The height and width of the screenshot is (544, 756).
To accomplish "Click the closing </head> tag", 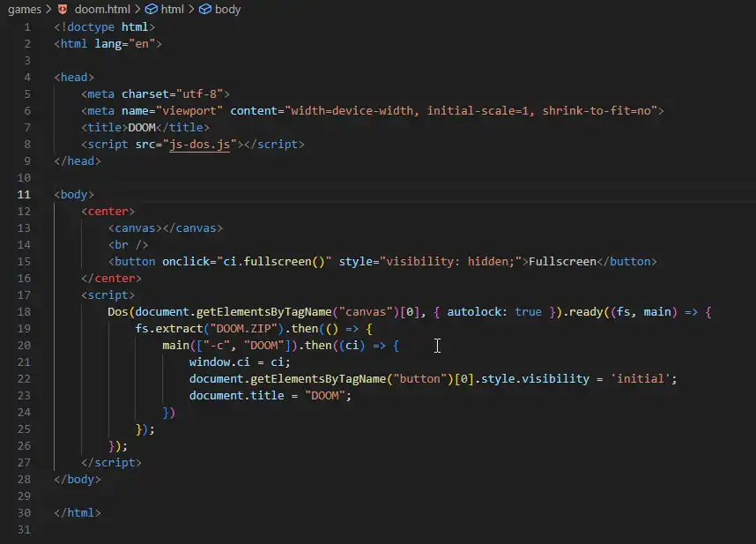I will pos(78,161).
